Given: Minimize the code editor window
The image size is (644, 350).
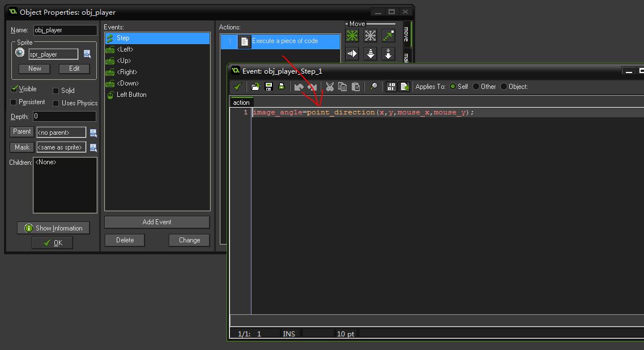Looking at the screenshot, I should [x=629, y=71].
